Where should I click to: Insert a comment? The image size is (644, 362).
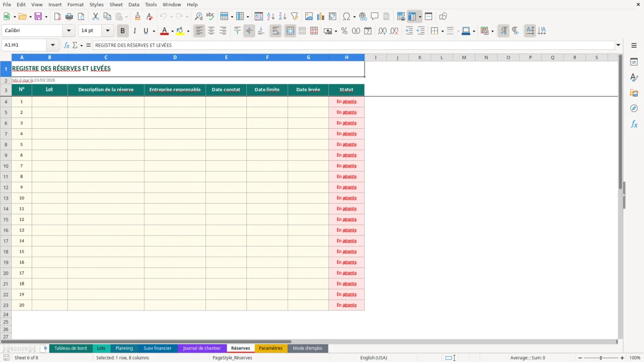click(x=375, y=17)
